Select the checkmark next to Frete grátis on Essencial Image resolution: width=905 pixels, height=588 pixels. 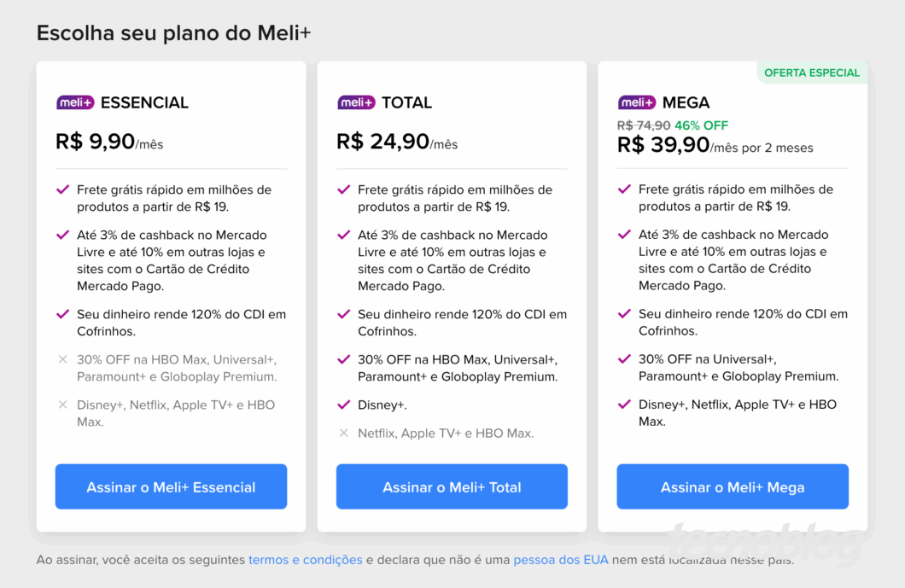coord(62,189)
